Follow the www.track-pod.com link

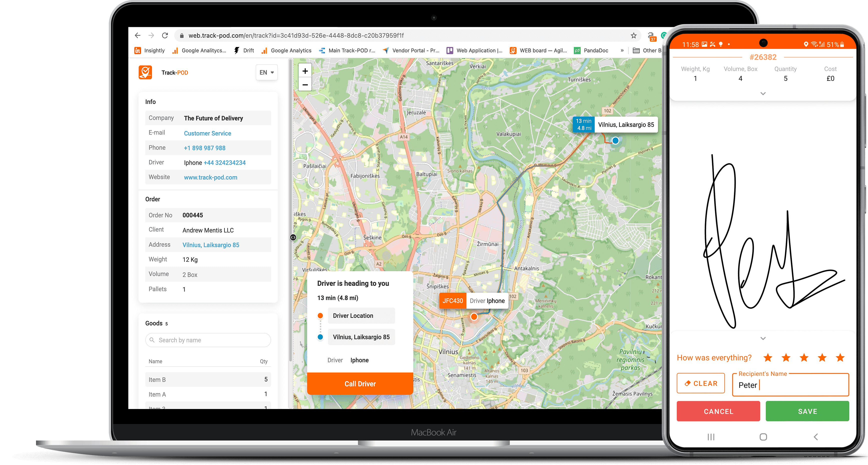(210, 177)
